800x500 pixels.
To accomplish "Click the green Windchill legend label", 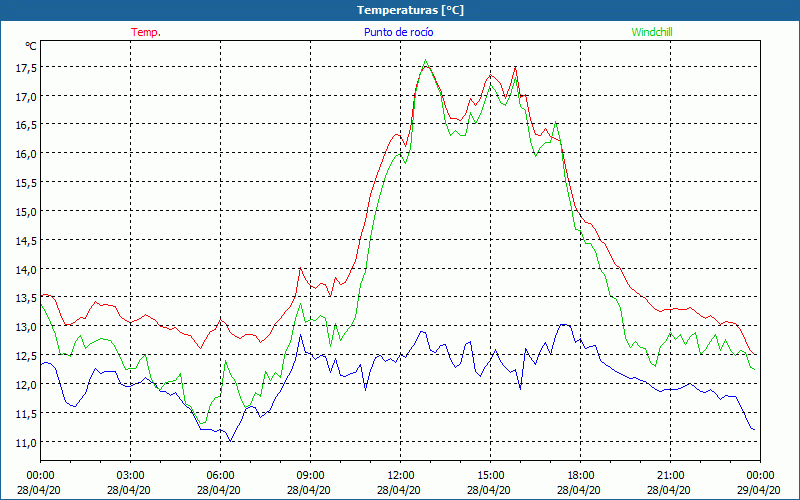I will click(x=652, y=32).
